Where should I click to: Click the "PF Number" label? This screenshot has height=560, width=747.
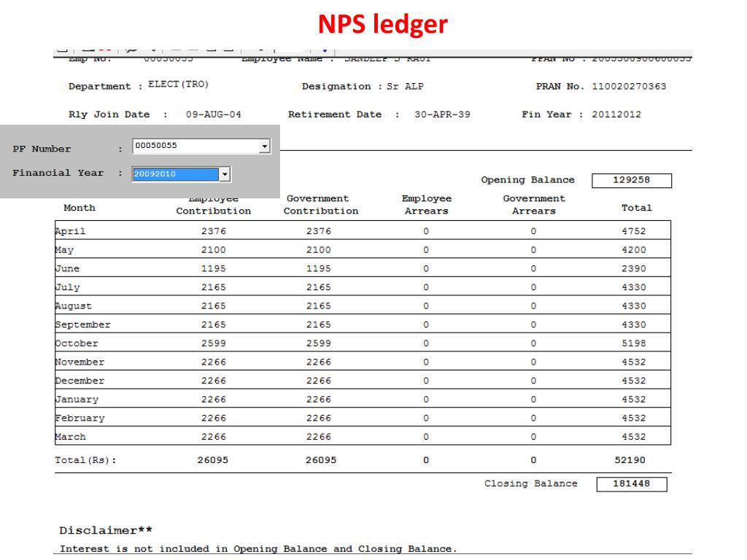tap(42, 149)
